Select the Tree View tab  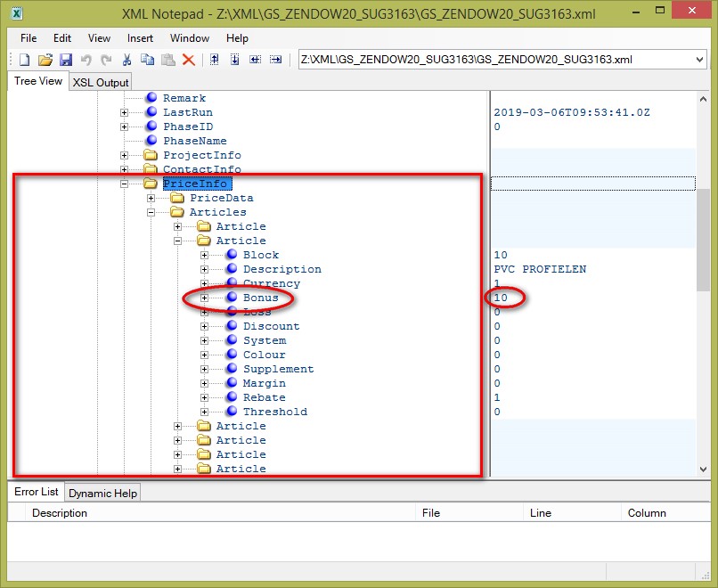point(38,81)
